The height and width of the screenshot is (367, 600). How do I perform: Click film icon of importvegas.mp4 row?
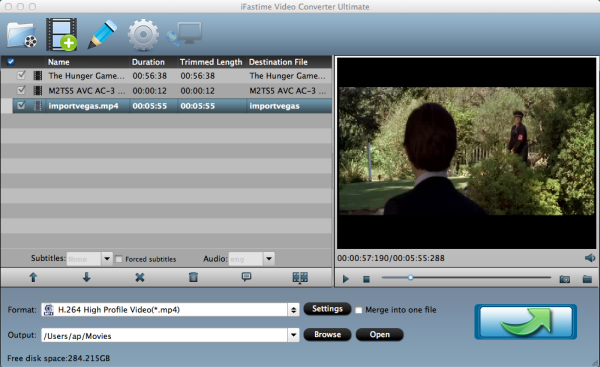click(38, 106)
